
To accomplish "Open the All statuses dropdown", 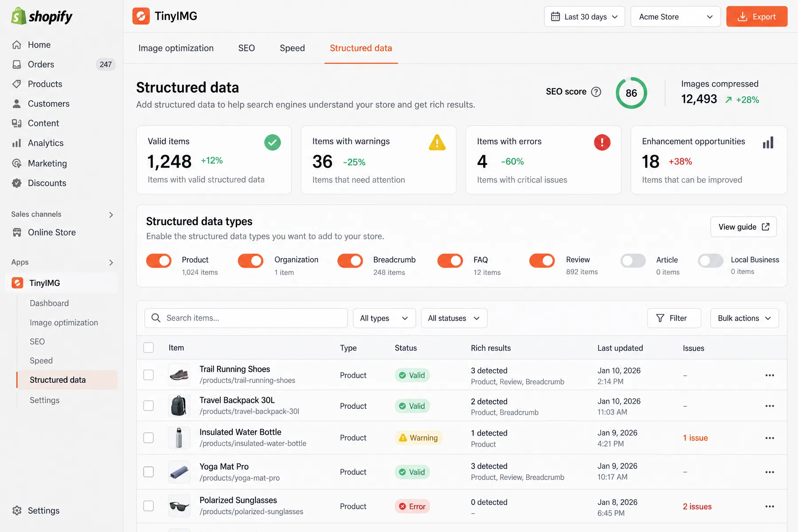I will click(x=454, y=318).
